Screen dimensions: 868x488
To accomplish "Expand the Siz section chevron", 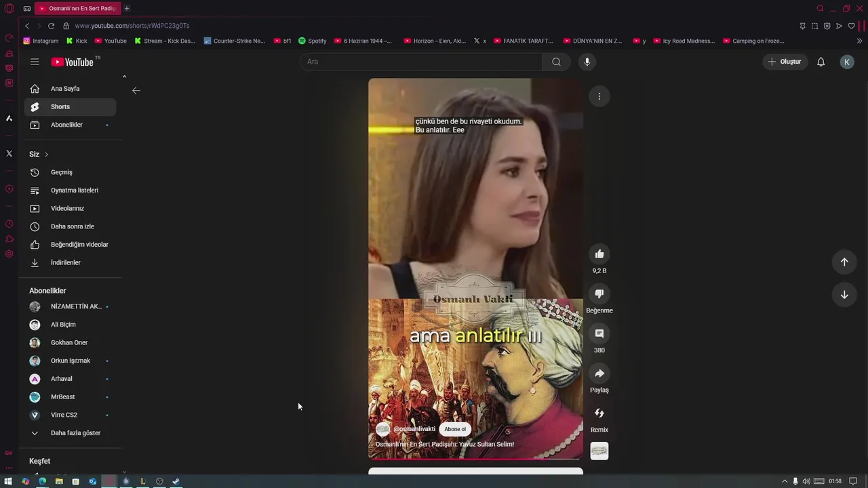I will click(46, 155).
